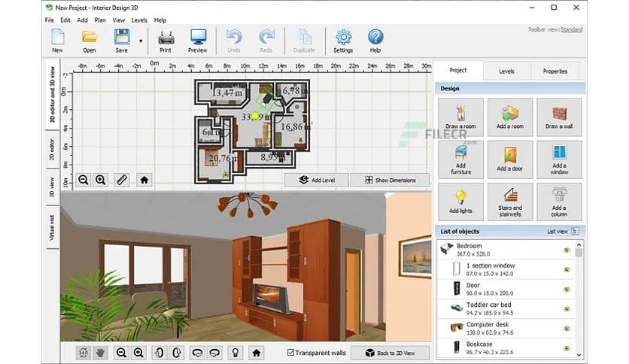Click the Open folder toolbar icon
Viewport: 629px width, 364px height.
coord(90,41)
